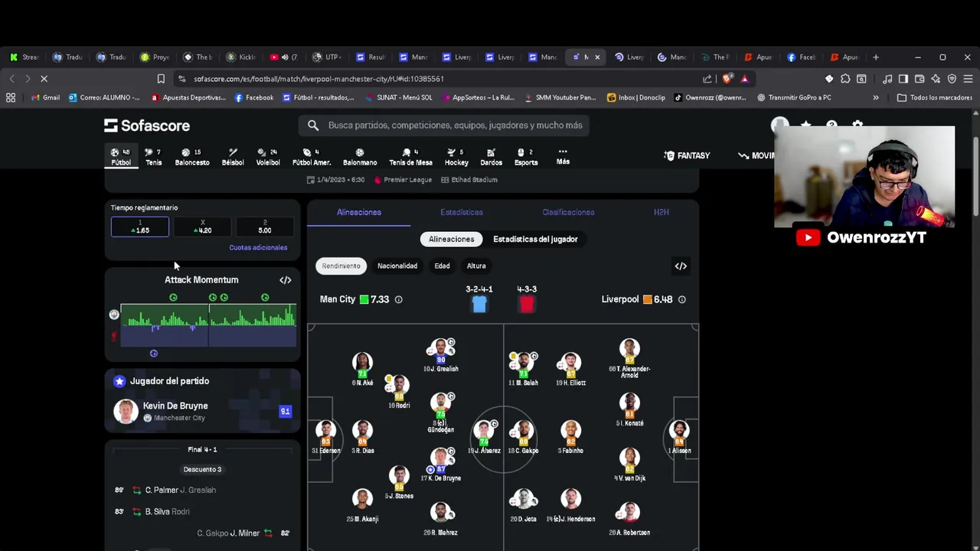The height and width of the screenshot is (551, 980).
Task: Click the Attack Momentum embed icon
Action: pyautogui.click(x=286, y=280)
